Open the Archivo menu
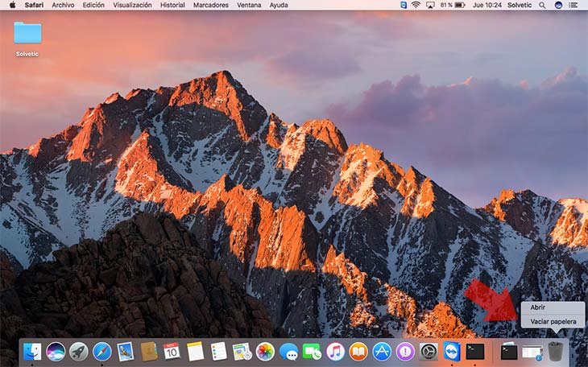Screen dimensions: 588x367 [63, 5]
